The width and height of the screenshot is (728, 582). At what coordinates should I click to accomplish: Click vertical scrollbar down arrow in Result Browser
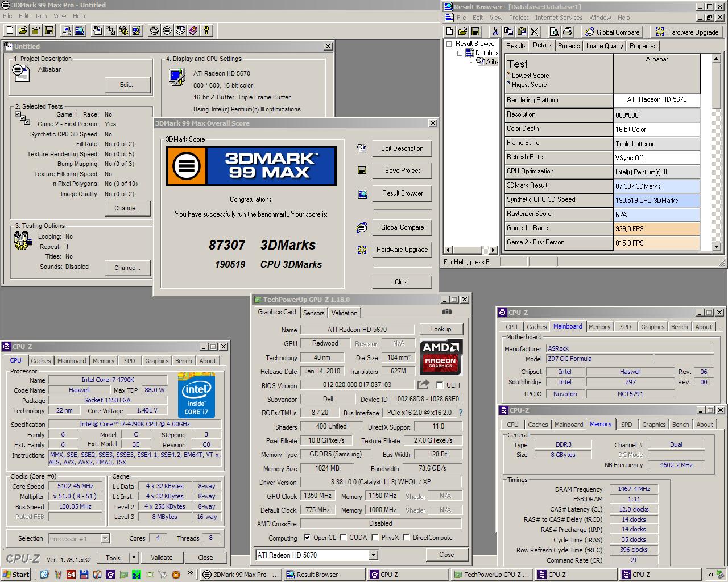pyautogui.click(x=717, y=247)
